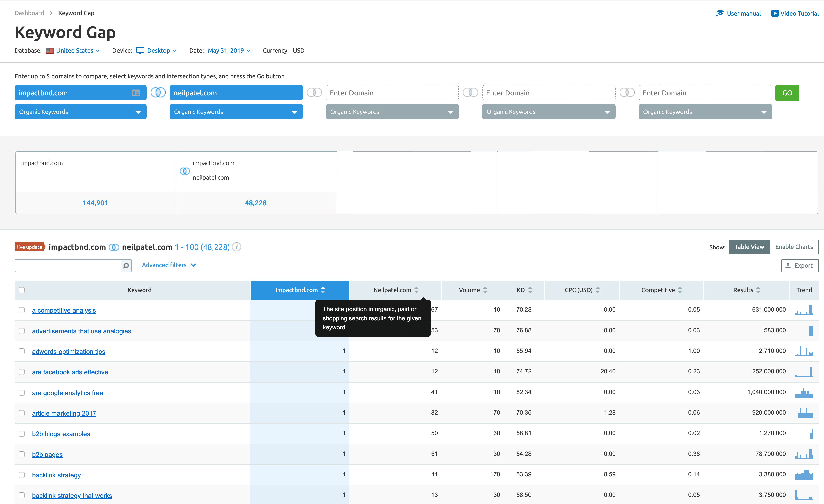Click the keyword filter search magnifier icon

coord(126,265)
